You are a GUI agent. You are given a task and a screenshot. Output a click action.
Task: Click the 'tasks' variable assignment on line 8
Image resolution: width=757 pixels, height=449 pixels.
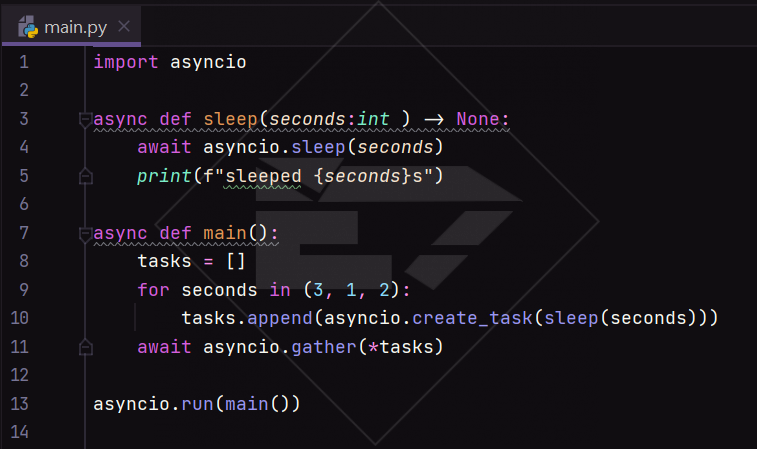(x=164, y=261)
